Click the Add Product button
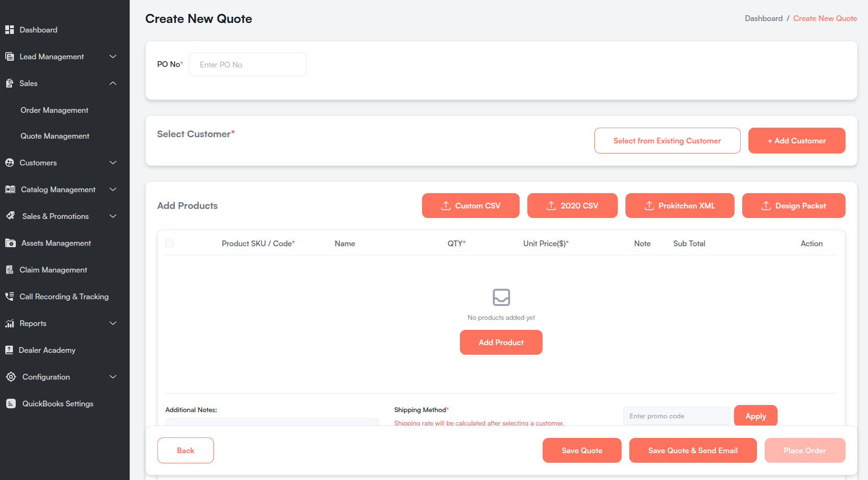 click(x=501, y=342)
